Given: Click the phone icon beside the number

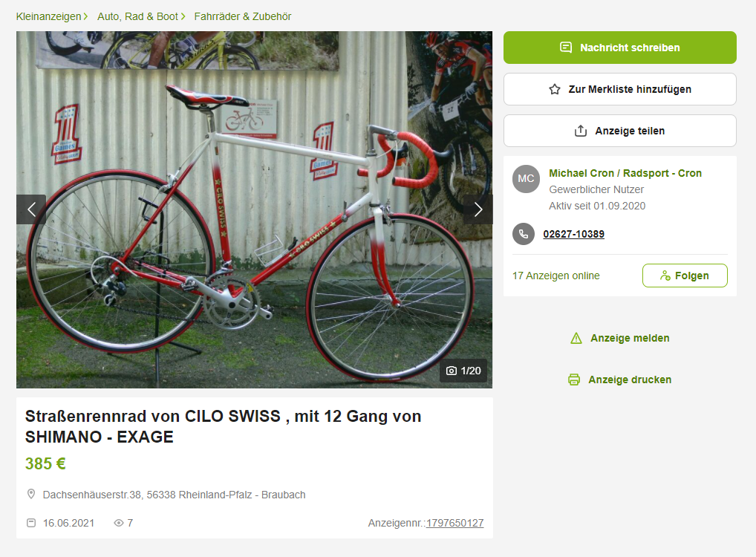Looking at the screenshot, I should click(x=523, y=235).
